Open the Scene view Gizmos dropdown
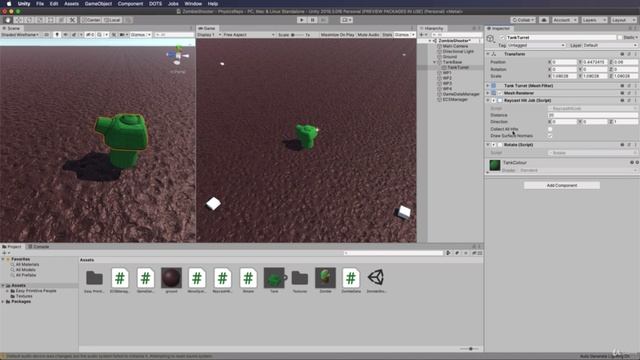640x360 pixels. click(141, 35)
